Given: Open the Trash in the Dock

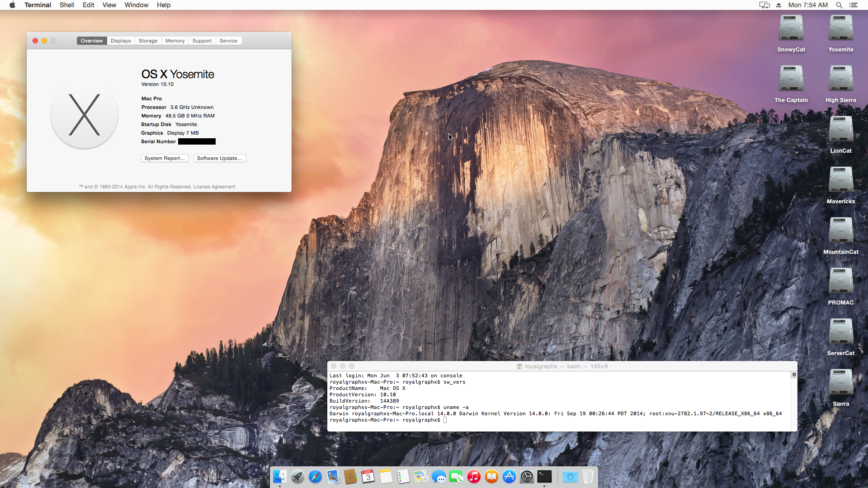Looking at the screenshot, I should point(588,476).
